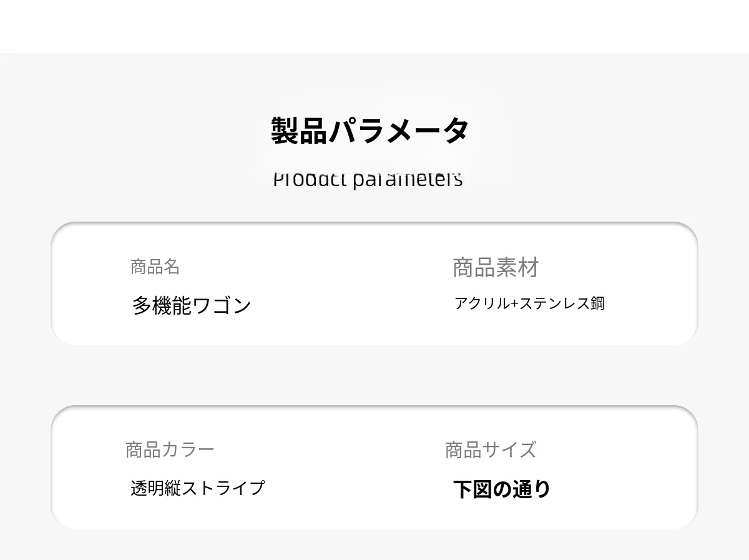Select the 商品カラー label

click(x=170, y=449)
